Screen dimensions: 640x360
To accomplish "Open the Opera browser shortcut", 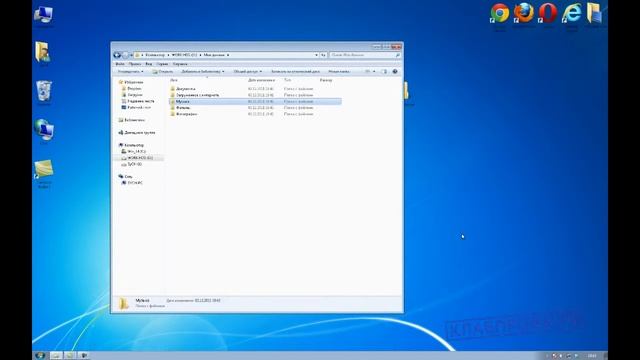I will point(547,13).
